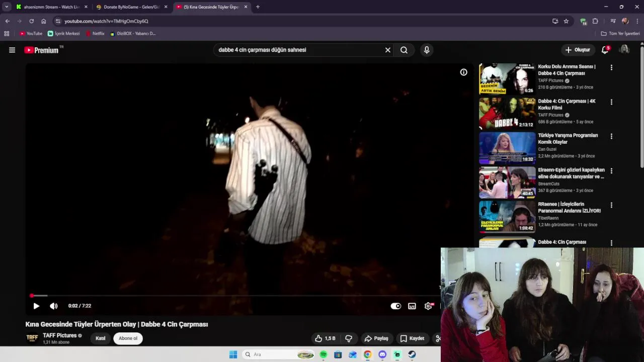This screenshot has height=362, width=644.
Task: Bookmark this page with the star
Action: click(566, 21)
